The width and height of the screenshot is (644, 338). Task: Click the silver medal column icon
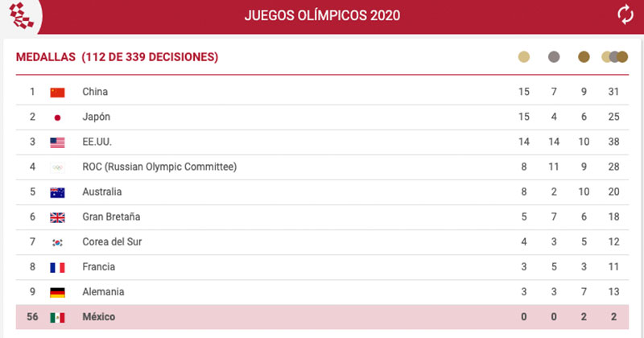(554, 57)
